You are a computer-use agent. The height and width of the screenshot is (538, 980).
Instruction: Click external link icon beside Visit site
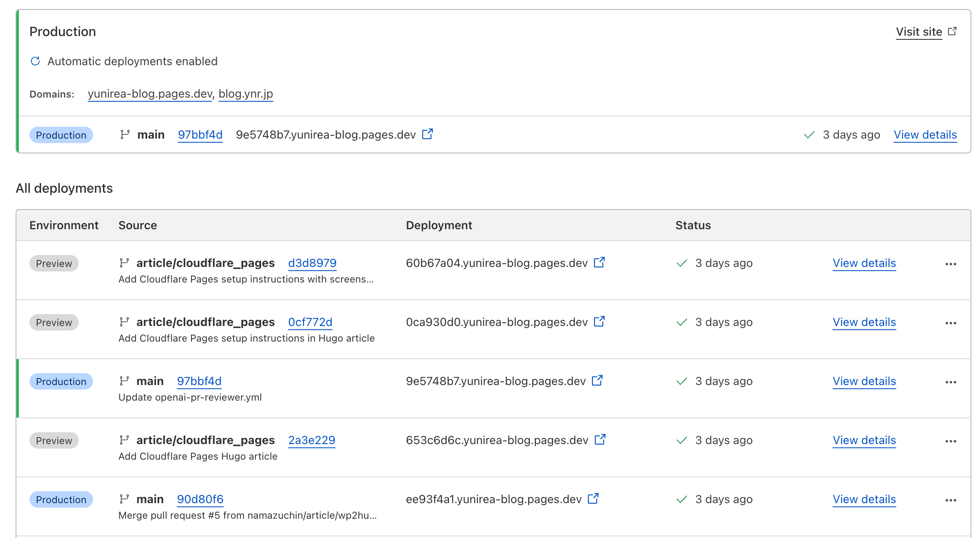953,31
